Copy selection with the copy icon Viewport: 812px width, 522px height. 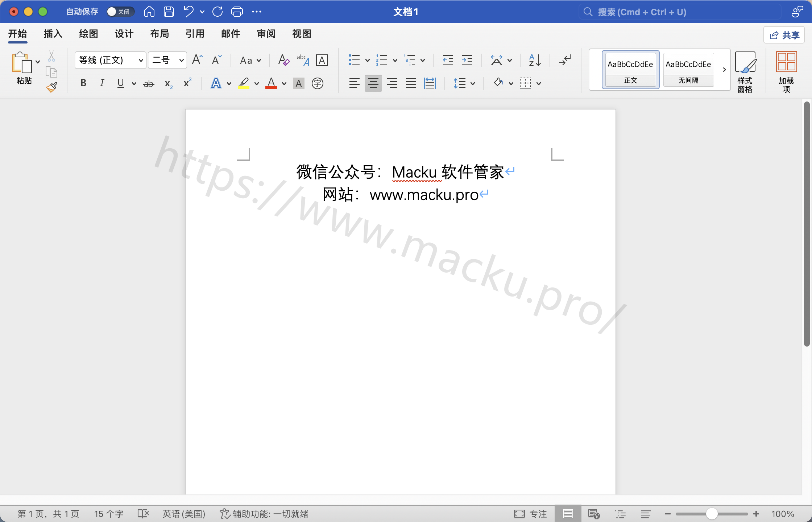tap(51, 72)
